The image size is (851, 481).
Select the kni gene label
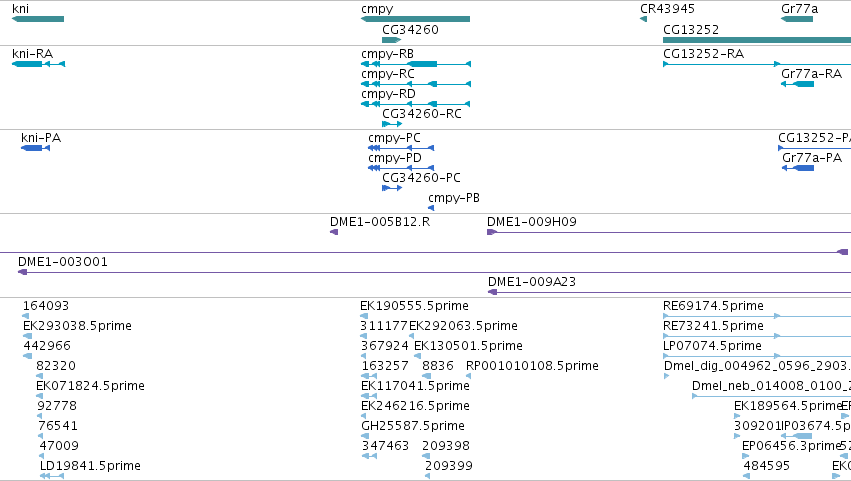click(x=21, y=9)
